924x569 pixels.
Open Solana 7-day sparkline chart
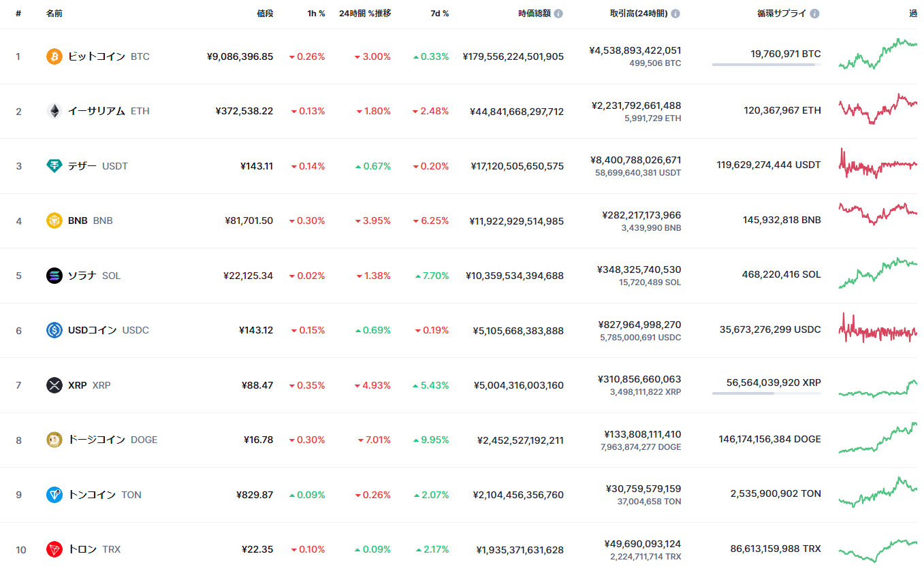point(878,274)
